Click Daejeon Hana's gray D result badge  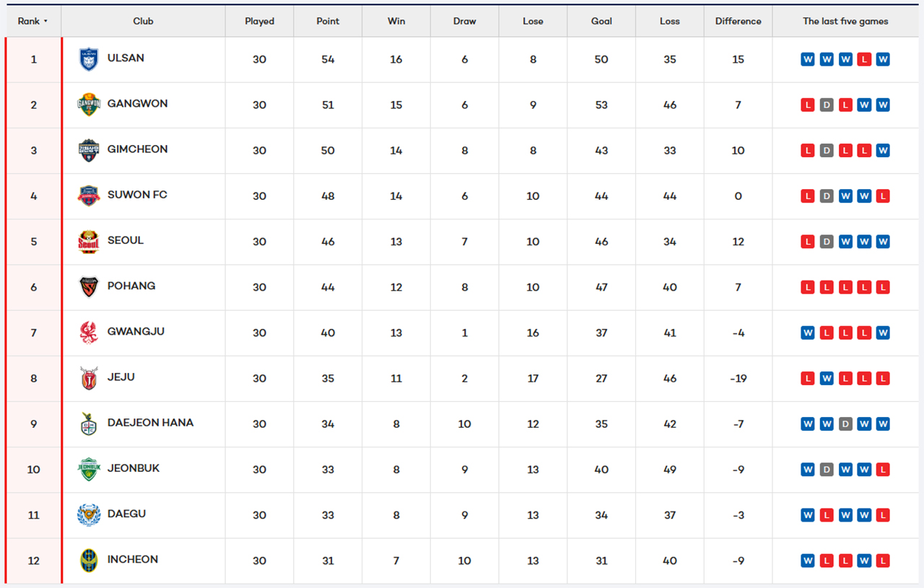(845, 424)
